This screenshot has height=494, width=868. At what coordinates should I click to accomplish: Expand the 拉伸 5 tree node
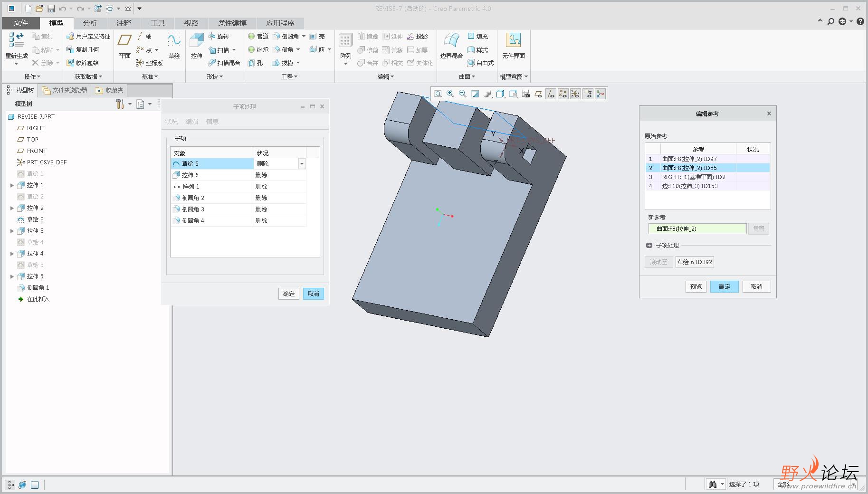pos(12,276)
